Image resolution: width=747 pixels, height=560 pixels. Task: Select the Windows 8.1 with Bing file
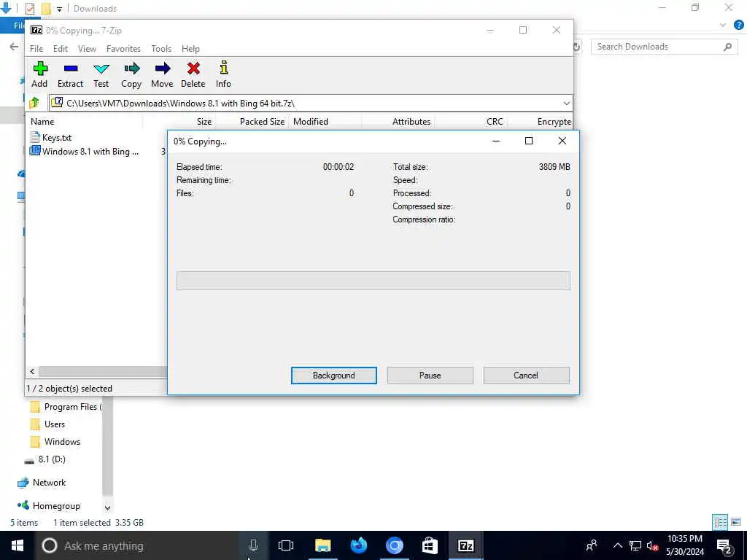click(85, 152)
